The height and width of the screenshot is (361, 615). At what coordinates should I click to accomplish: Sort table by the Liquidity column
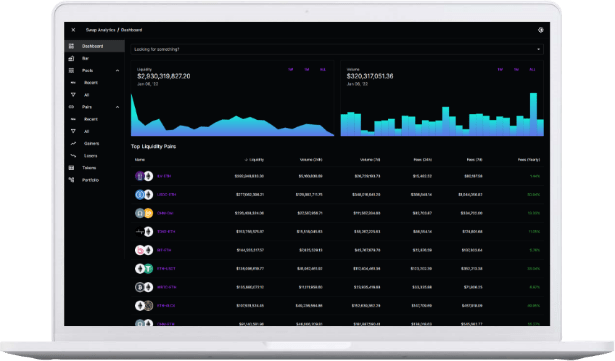tap(254, 160)
